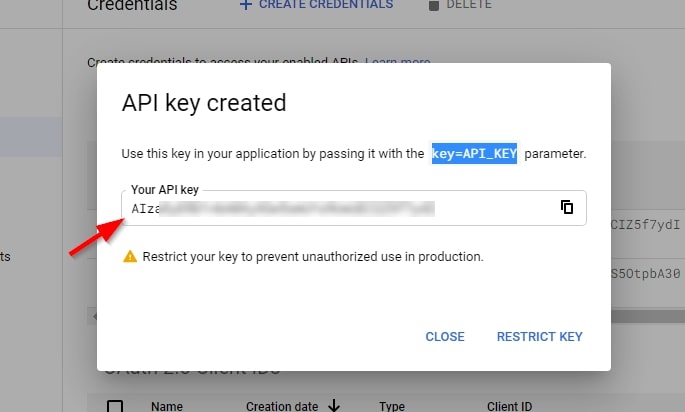
Task: Copy the API key with the copy icon
Action: [x=567, y=208]
